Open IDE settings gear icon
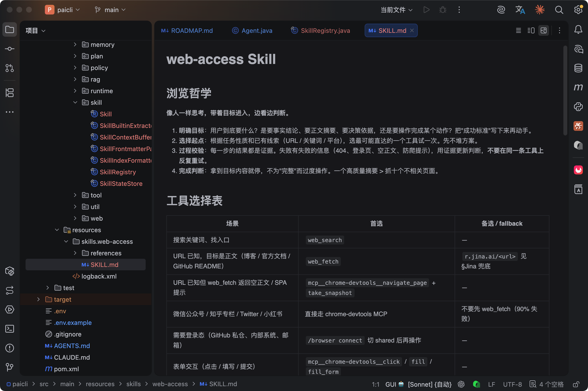This screenshot has width=588, height=391. tap(578, 10)
